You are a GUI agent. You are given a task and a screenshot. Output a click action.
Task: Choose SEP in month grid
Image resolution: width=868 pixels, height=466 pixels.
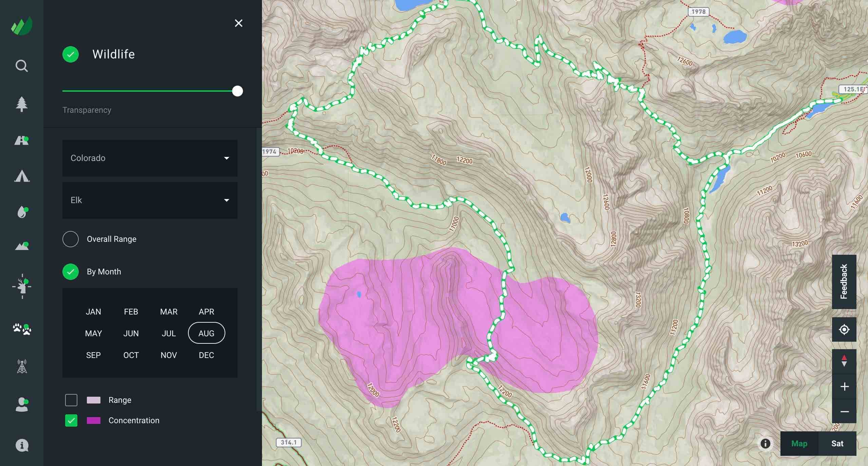pos(93,355)
